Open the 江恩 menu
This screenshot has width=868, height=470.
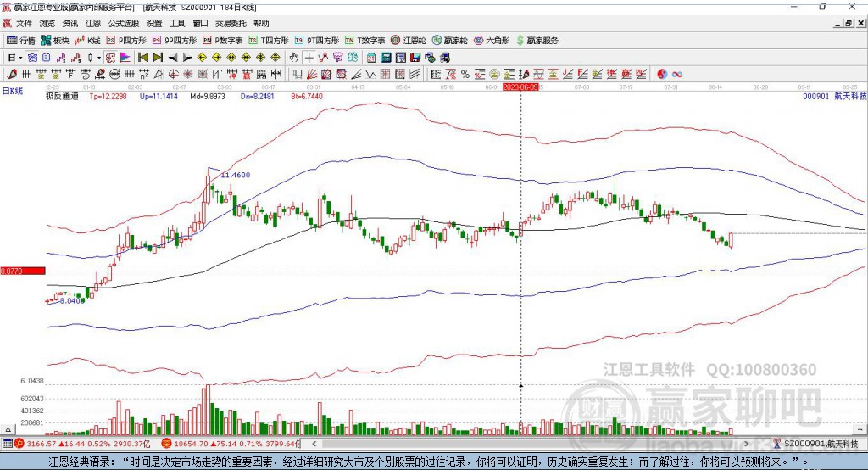tap(93, 23)
